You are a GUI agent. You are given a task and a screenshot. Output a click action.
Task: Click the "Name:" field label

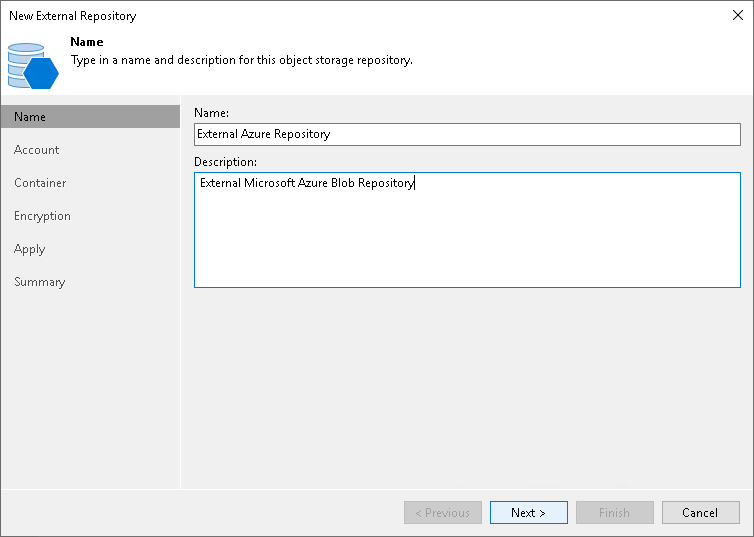tap(211, 113)
